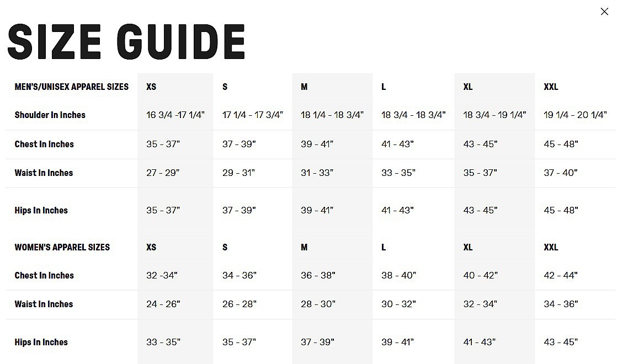Click men's Chest In Inches row label
This screenshot has width=617, height=364.
(x=44, y=144)
